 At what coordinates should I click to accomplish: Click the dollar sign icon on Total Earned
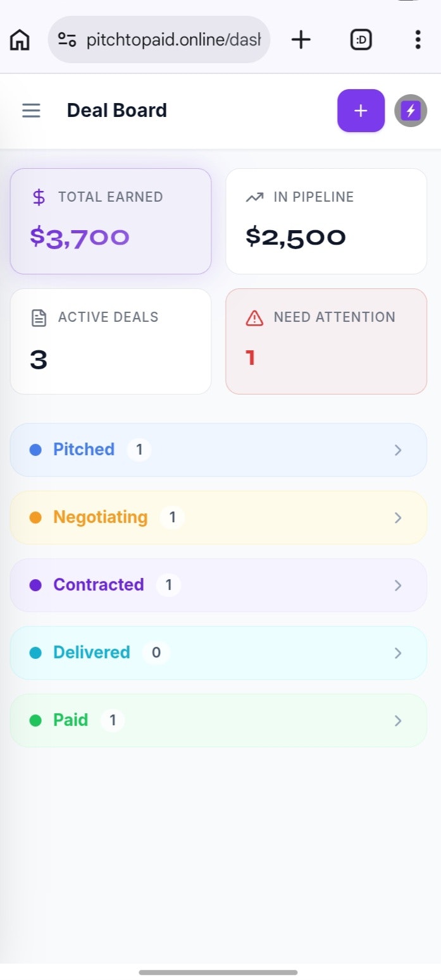[39, 197]
